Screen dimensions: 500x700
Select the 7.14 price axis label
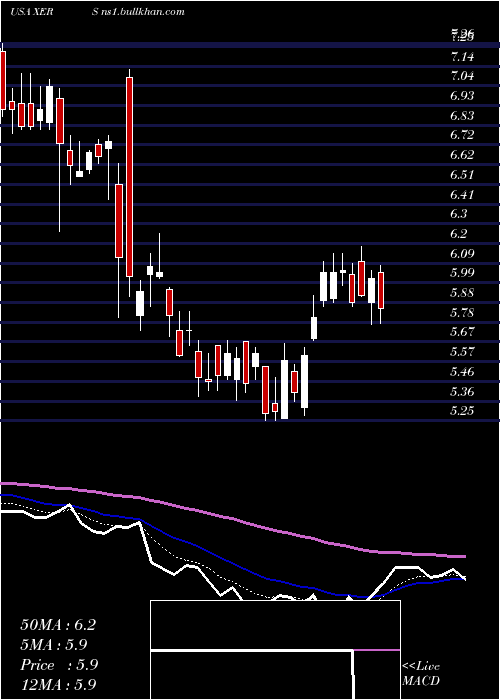[462, 57]
